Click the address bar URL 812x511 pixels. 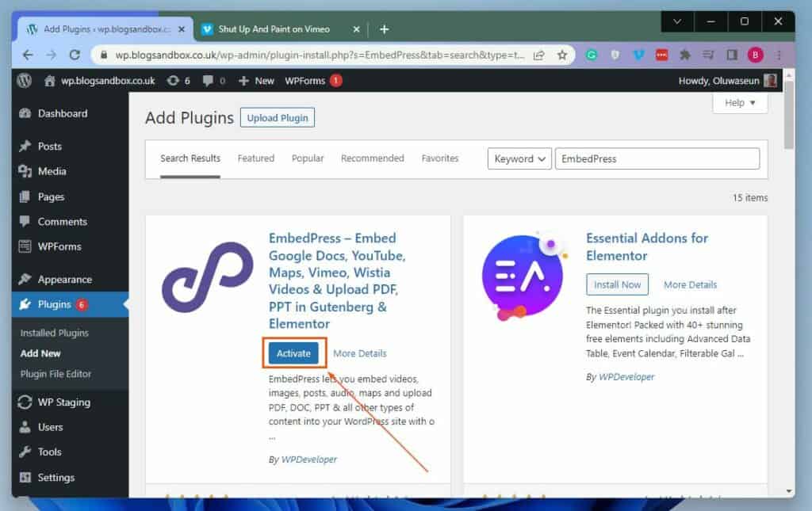click(320, 55)
